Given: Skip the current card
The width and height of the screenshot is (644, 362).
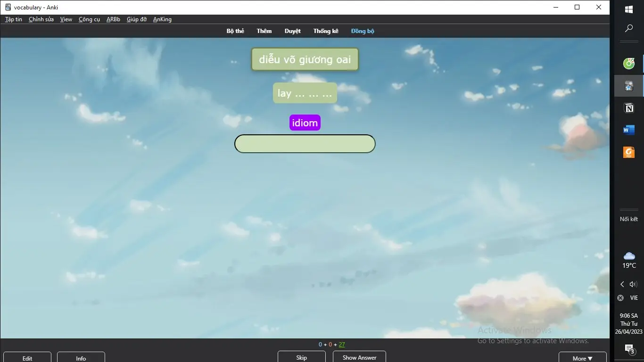Looking at the screenshot, I should point(302,358).
